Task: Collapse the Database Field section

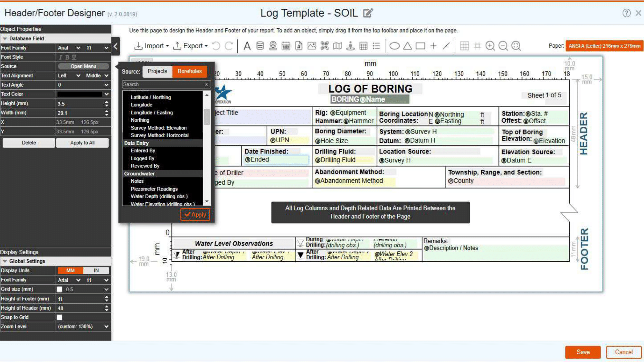Action: tap(5, 39)
